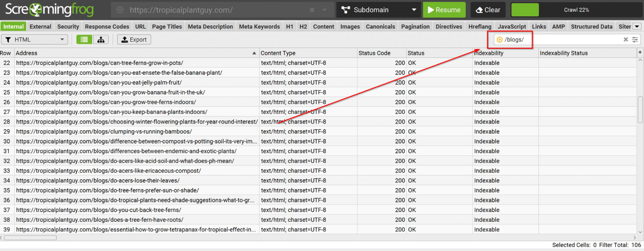
Task: Click Filter Total 106 in status bar
Action: [x=620, y=245]
